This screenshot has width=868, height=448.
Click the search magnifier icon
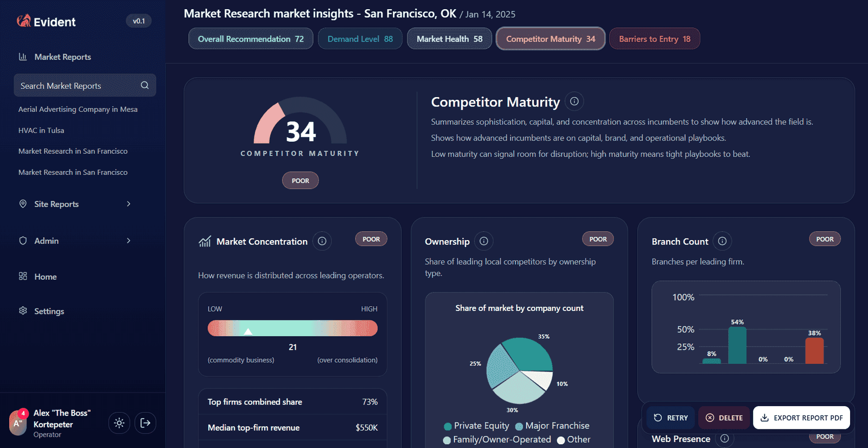point(145,85)
